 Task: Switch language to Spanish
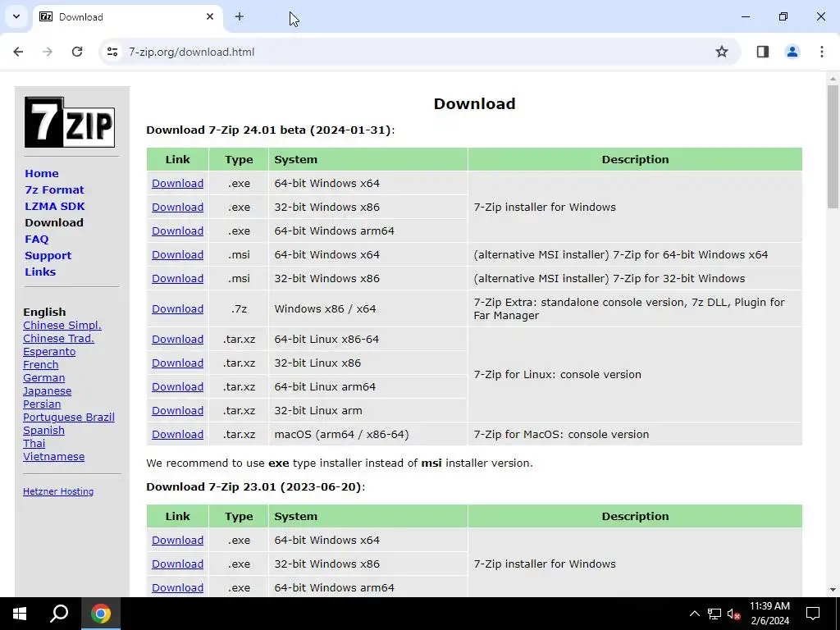point(43,430)
